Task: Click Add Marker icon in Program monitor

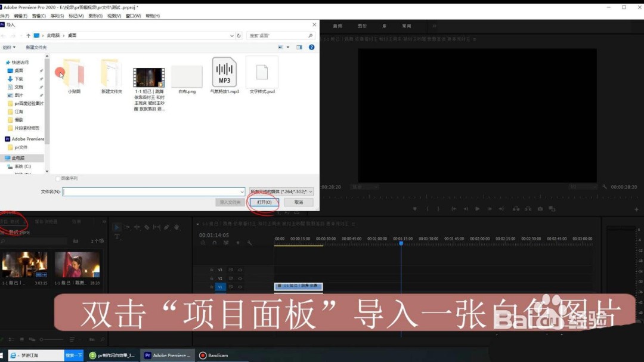Action: tap(415, 209)
